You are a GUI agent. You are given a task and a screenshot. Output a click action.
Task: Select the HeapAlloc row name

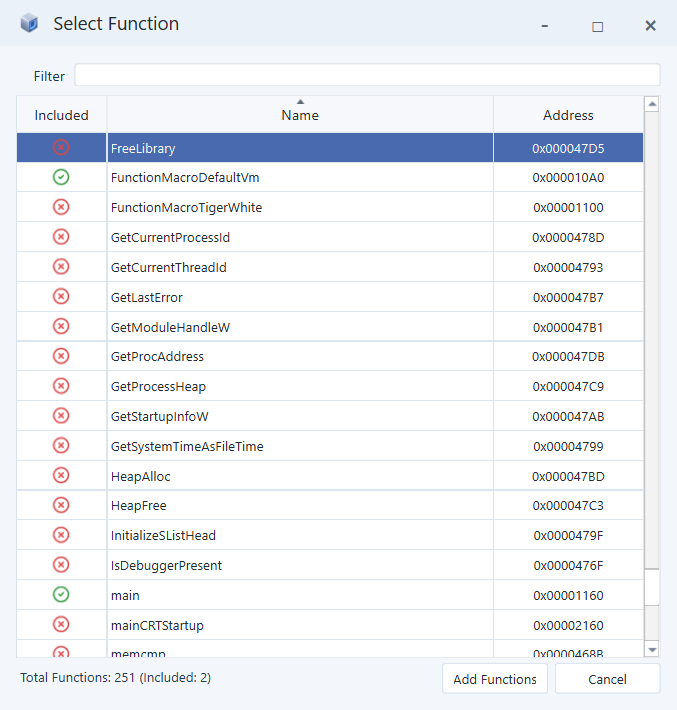[x=140, y=476]
